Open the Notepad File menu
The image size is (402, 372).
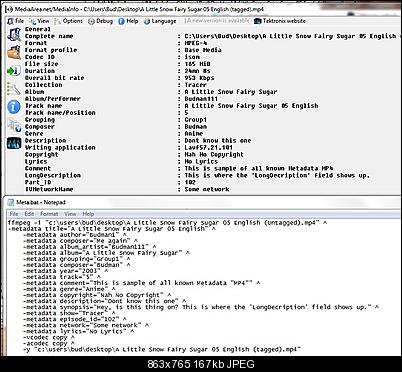coord(14,214)
